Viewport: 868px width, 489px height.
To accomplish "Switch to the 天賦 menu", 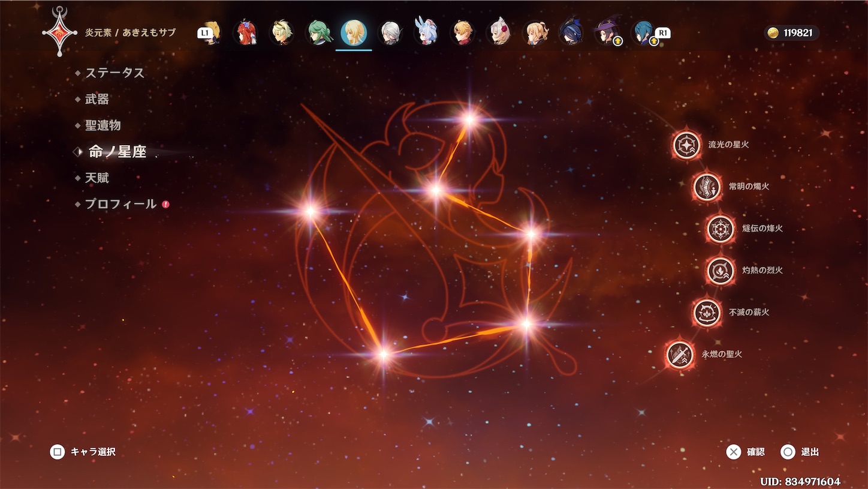I will coord(97,178).
